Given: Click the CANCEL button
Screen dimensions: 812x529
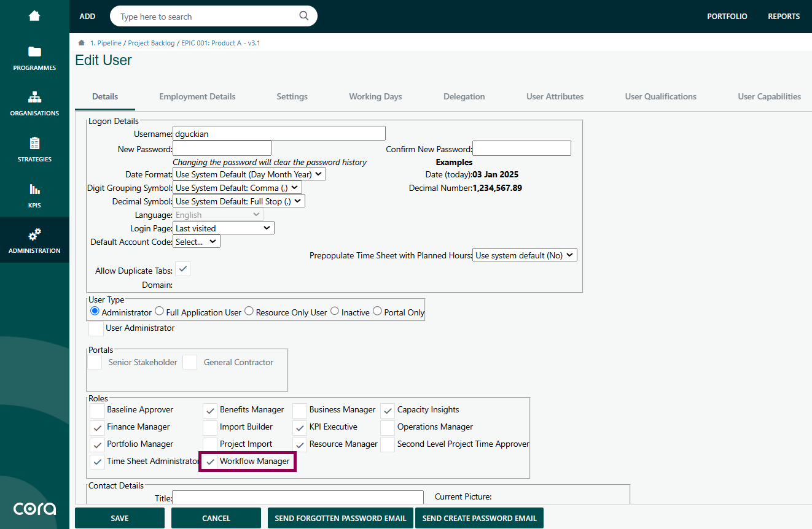Looking at the screenshot, I should click(216, 518).
